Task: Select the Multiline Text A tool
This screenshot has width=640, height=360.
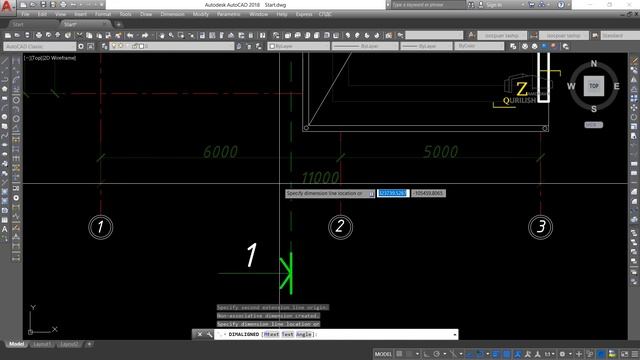Action: [4, 229]
